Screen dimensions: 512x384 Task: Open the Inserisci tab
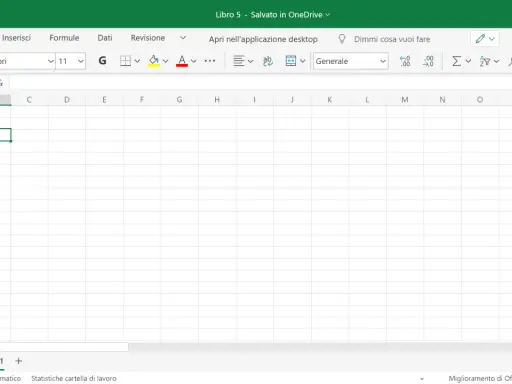16,38
